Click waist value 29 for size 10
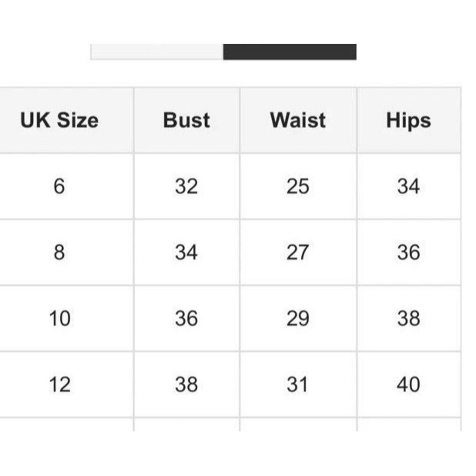The image size is (476, 476). (298, 318)
